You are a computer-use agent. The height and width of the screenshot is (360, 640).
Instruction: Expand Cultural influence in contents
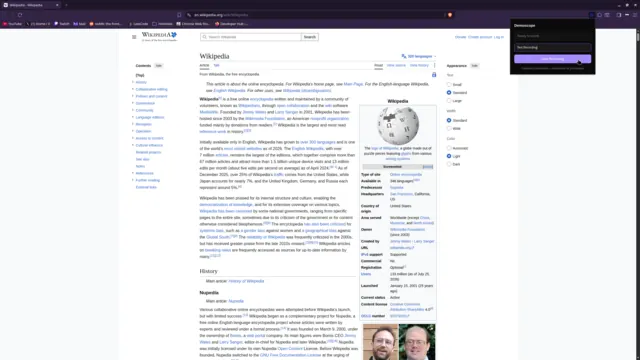pyautogui.click(x=133, y=145)
